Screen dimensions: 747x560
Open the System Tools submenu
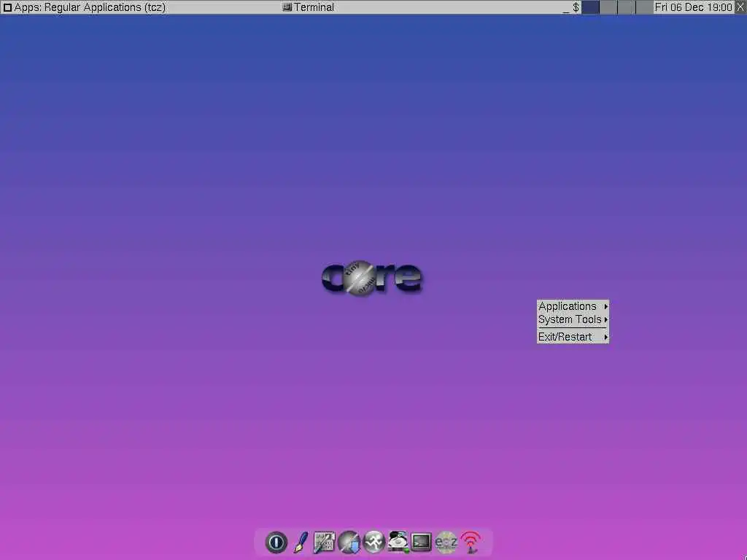(573, 319)
